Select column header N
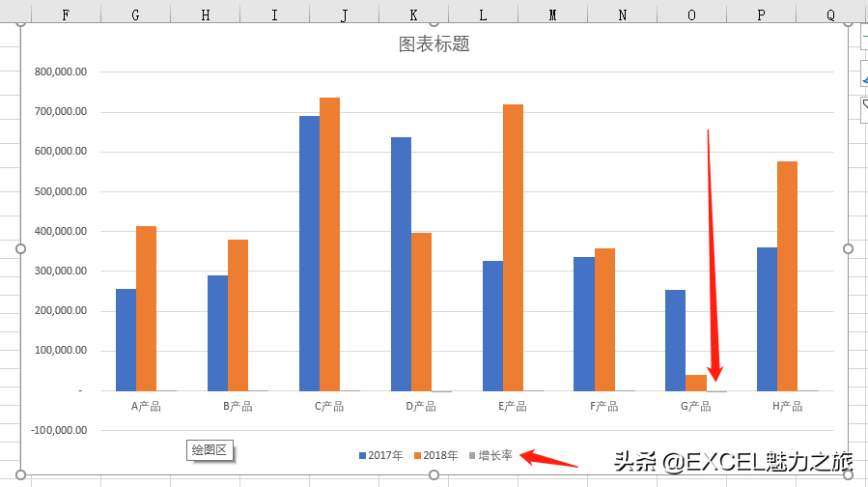The width and height of the screenshot is (868, 487). click(x=622, y=14)
